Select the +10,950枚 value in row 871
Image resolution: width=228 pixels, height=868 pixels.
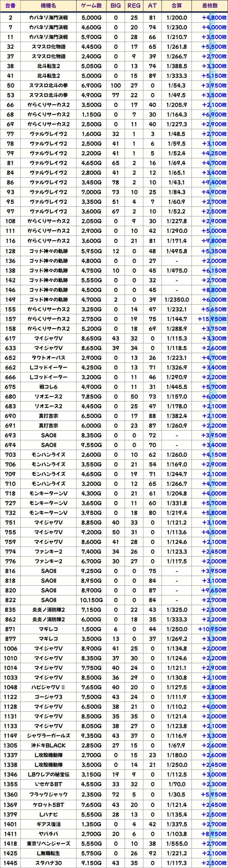[x=212, y=629]
